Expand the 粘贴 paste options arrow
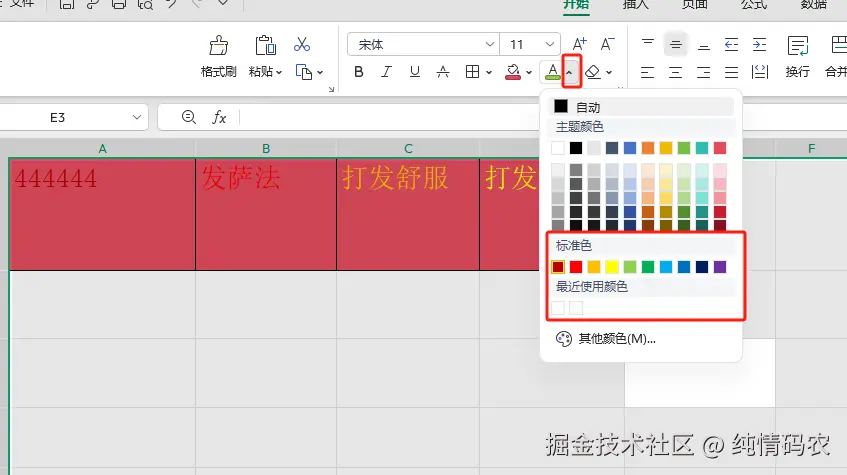This screenshot has height=475, width=847. point(279,72)
